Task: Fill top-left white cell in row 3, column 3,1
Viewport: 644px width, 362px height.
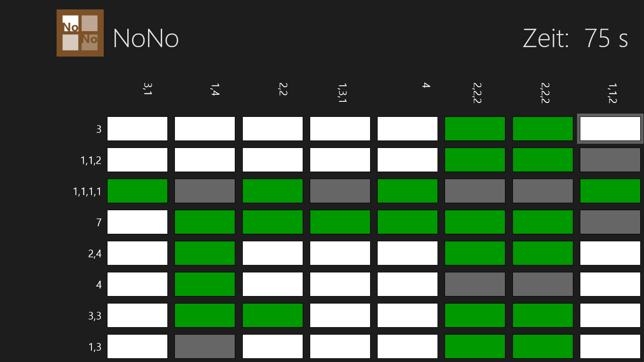Action: tap(137, 129)
